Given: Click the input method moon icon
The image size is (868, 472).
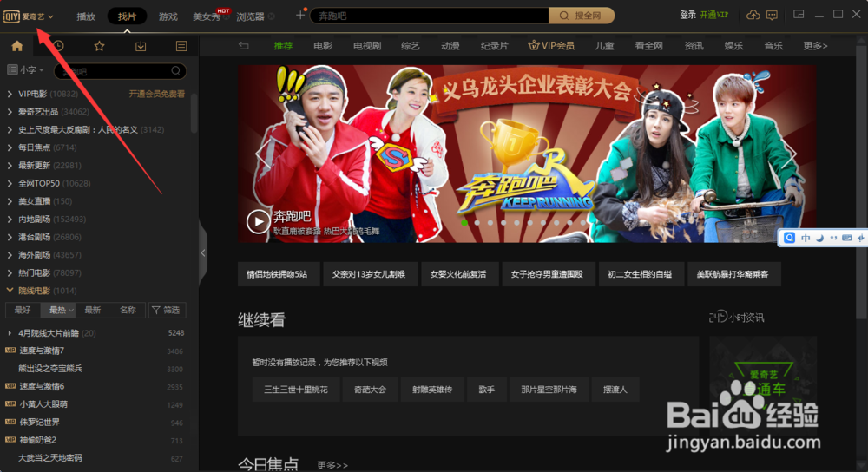Looking at the screenshot, I should (x=820, y=238).
